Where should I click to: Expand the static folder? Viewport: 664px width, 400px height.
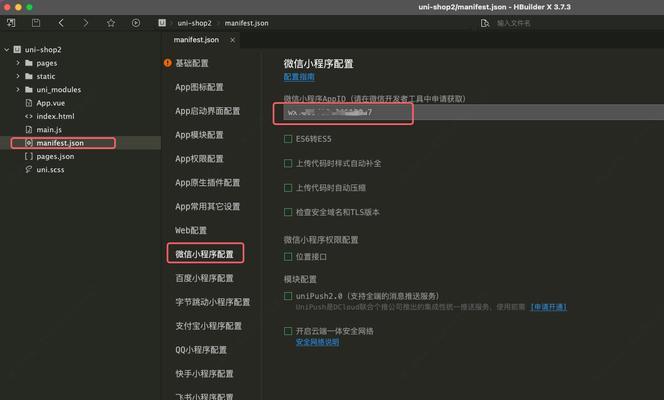[18, 76]
